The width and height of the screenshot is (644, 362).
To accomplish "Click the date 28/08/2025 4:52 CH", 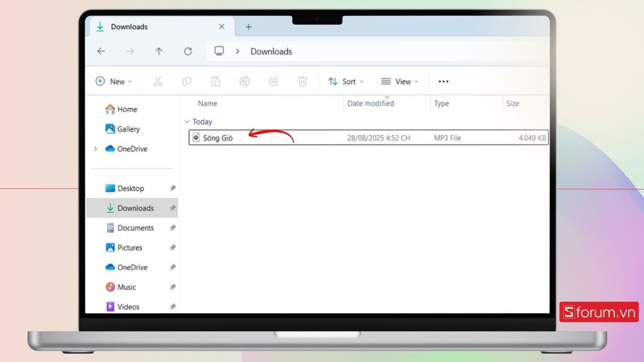I will [x=379, y=138].
